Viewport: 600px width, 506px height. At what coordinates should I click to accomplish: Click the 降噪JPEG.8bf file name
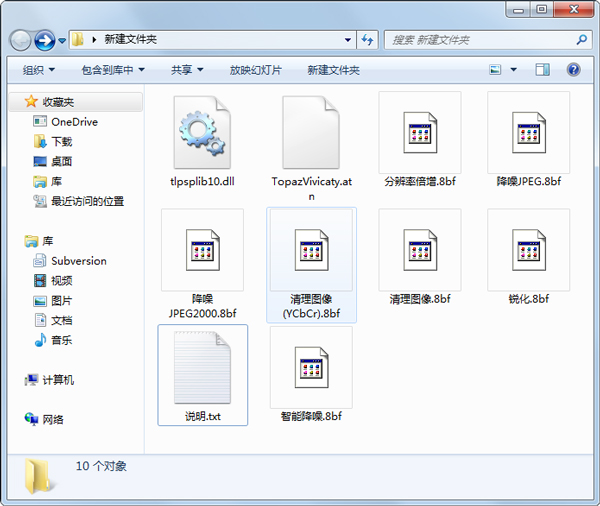point(529,181)
